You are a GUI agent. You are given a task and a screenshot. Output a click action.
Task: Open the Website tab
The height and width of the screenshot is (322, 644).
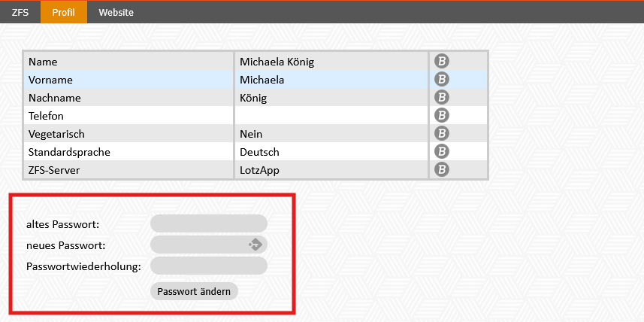(x=116, y=12)
